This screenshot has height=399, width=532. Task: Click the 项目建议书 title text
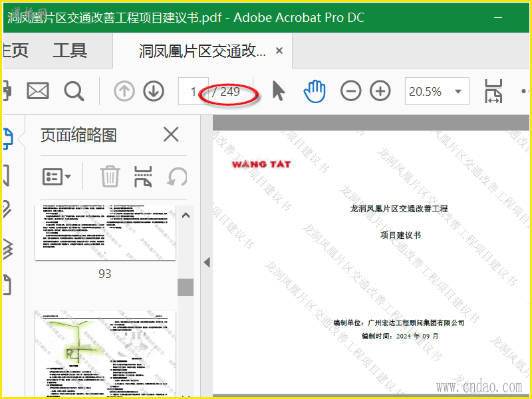tap(400, 235)
